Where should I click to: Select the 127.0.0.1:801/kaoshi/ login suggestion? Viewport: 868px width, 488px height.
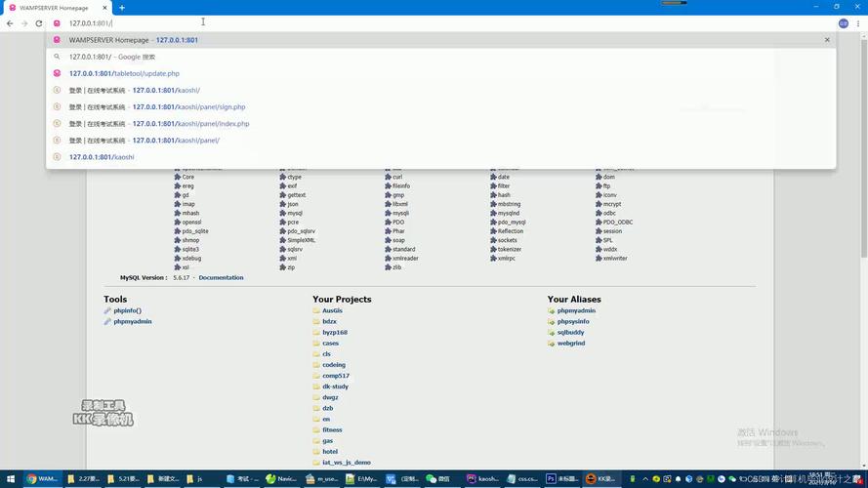pos(440,90)
